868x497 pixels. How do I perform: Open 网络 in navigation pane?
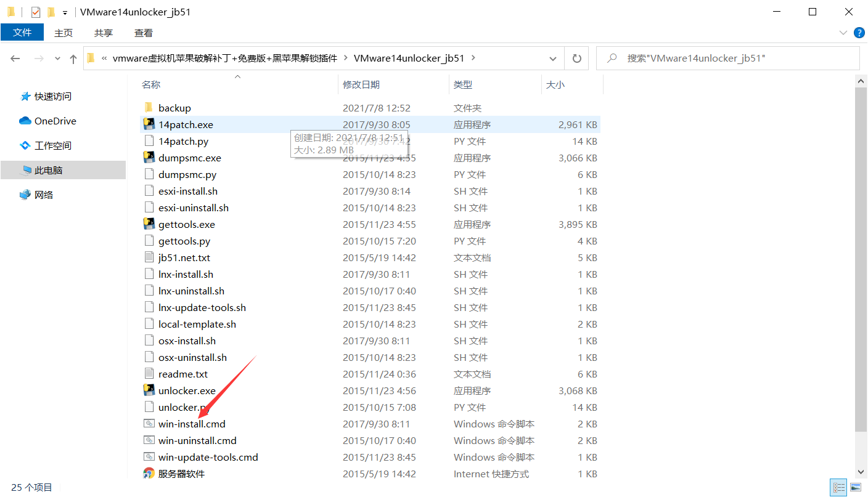click(44, 195)
